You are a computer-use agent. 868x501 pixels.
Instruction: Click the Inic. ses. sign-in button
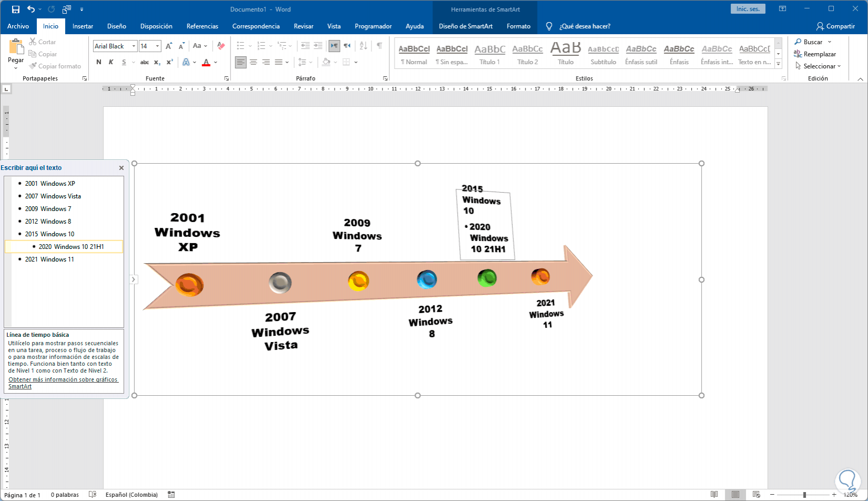(748, 9)
